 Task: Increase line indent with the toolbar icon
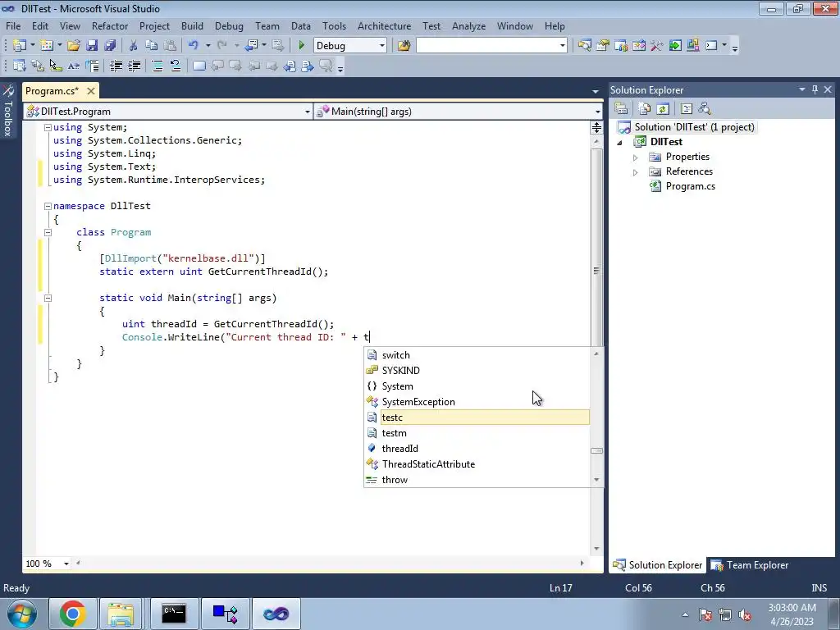134,66
